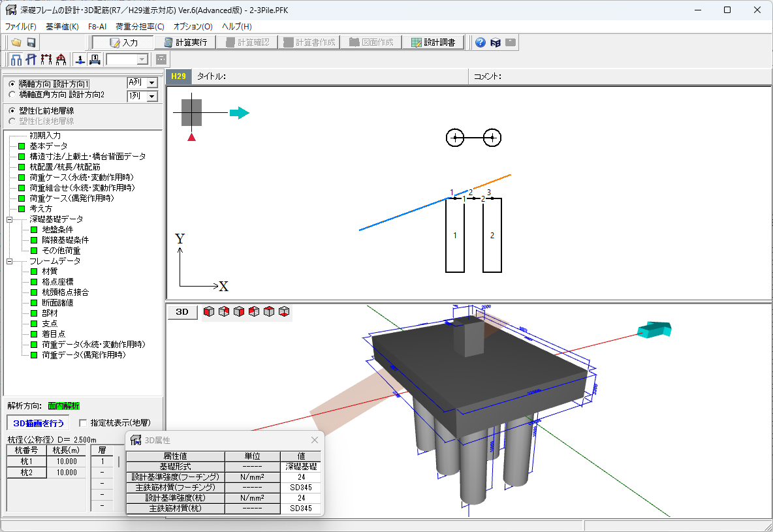The height and width of the screenshot is (532, 773).
Task: Click the 3D描画を行う button
Action: (x=39, y=423)
